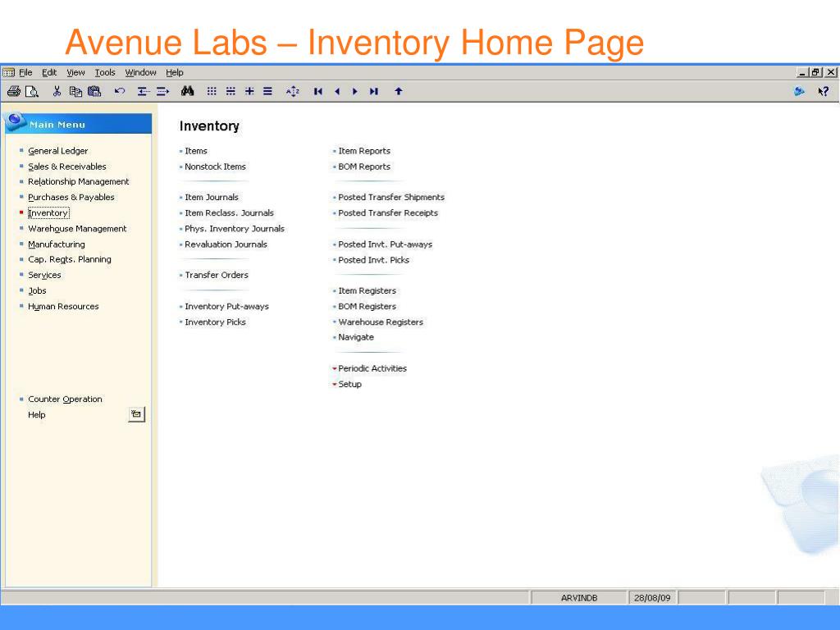Select Human Resources module
The width and height of the screenshot is (840, 630).
[x=63, y=307]
